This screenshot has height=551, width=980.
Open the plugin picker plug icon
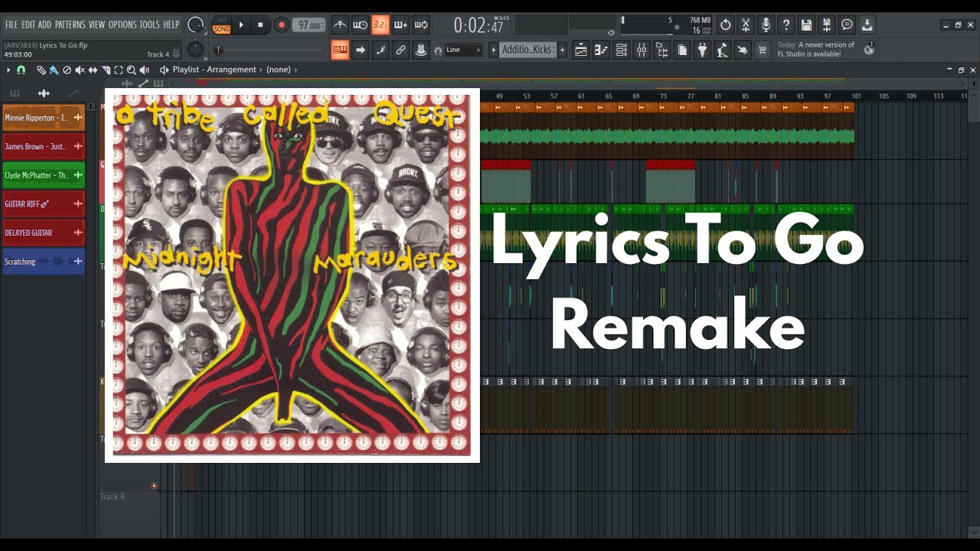702,51
